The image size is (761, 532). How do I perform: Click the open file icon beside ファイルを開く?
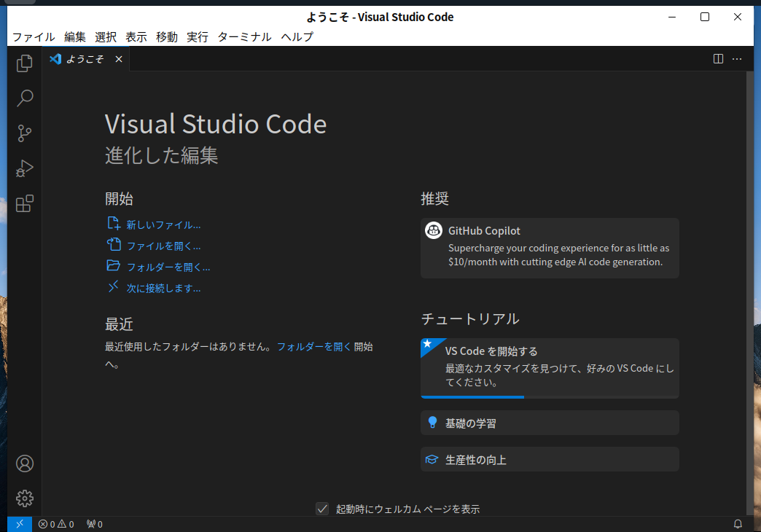[114, 244]
